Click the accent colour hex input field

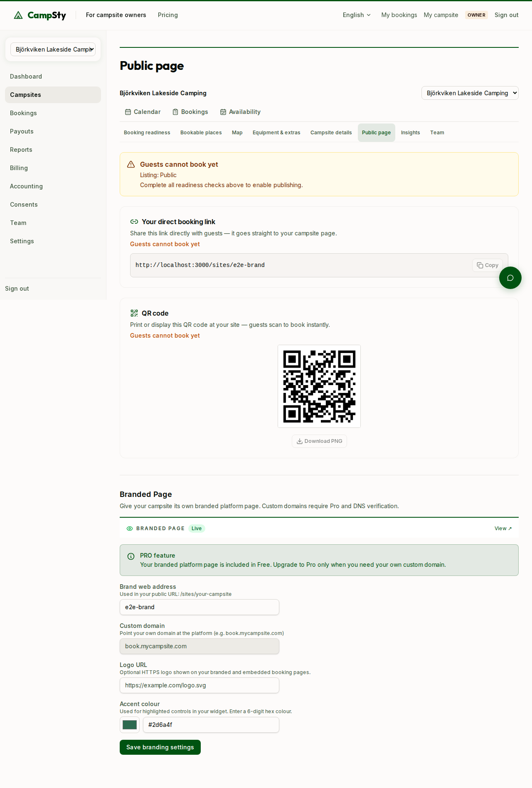(211, 725)
